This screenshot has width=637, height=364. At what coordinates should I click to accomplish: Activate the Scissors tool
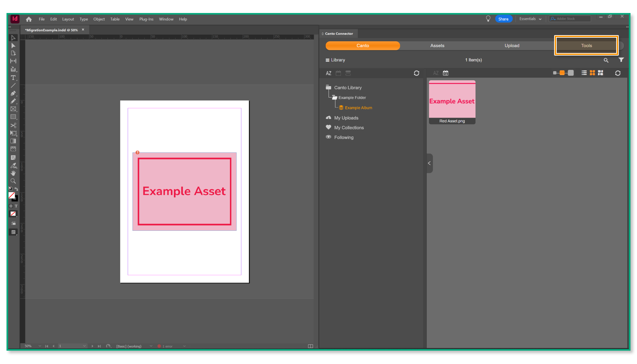coord(13,125)
